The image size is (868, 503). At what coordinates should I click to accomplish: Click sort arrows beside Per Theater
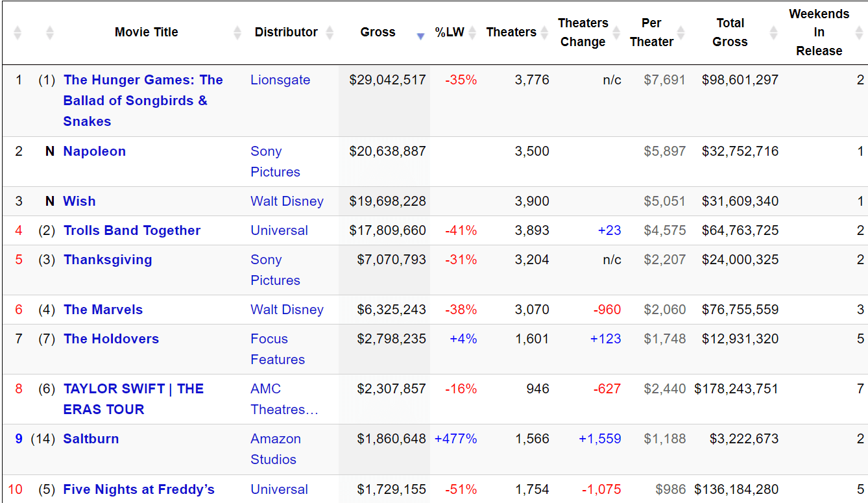click(x=681, y=32)
